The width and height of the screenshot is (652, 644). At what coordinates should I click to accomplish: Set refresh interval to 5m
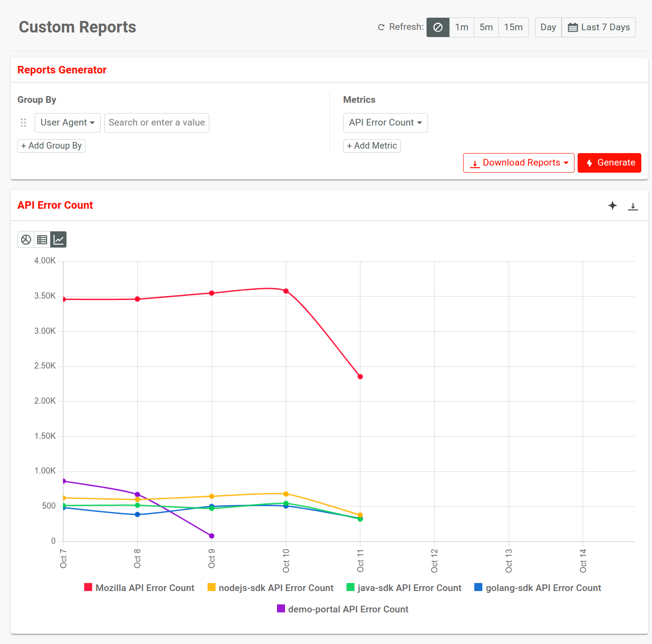coord(486,27)
